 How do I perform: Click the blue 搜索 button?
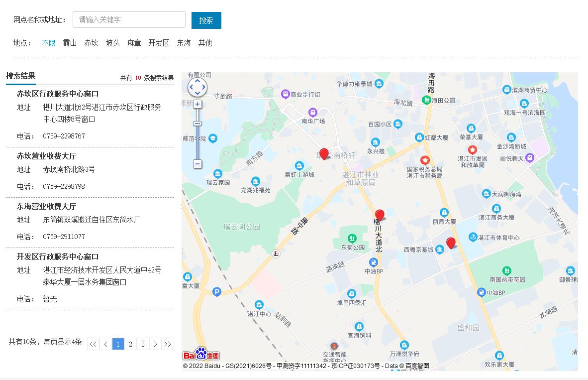[206, 20]
